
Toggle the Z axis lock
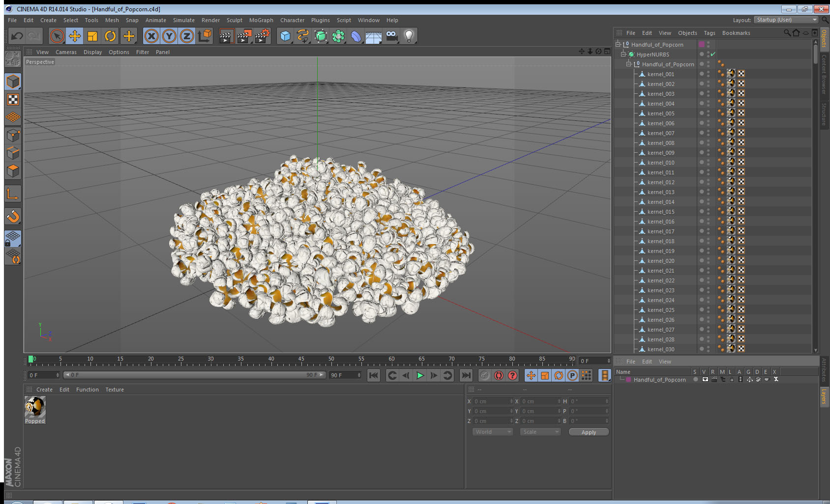tap(187, 36)
